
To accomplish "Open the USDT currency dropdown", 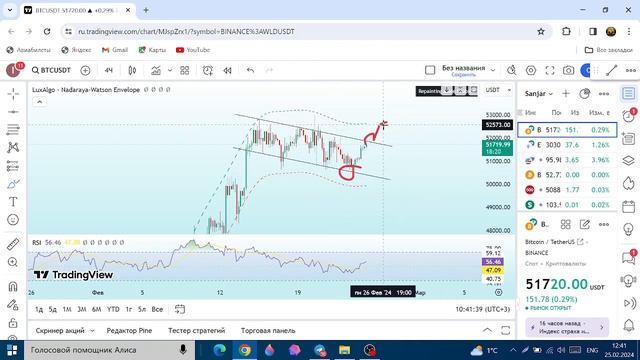I will coord(498,90).
